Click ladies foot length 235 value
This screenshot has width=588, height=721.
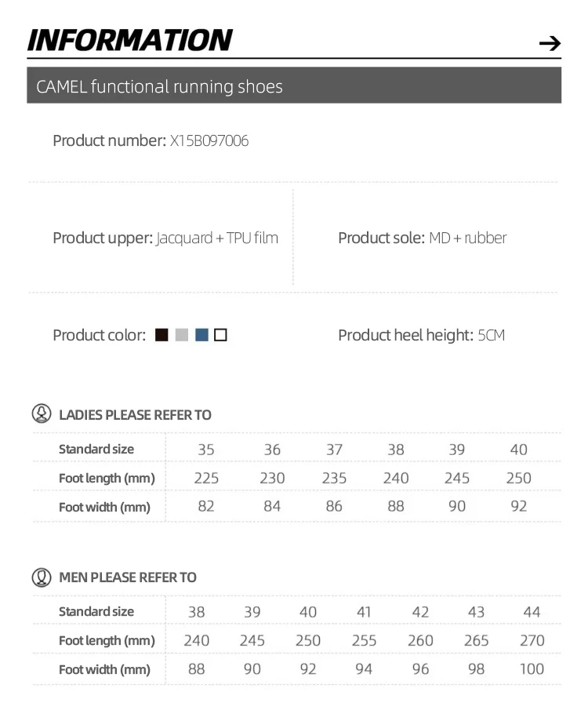point(334,478)
